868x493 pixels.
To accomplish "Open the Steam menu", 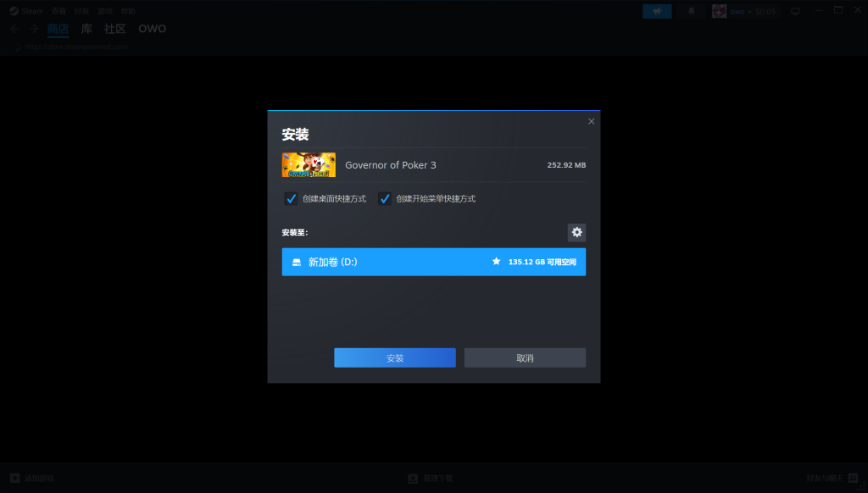I will pos(32,11).
